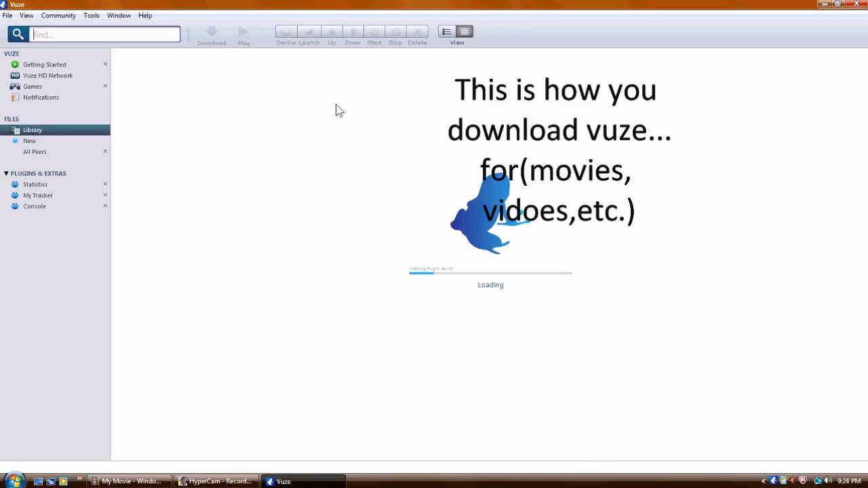Click the Vuze taskbar button
Viewport: 868px width, 488px height.
click(x=304, y=481)
